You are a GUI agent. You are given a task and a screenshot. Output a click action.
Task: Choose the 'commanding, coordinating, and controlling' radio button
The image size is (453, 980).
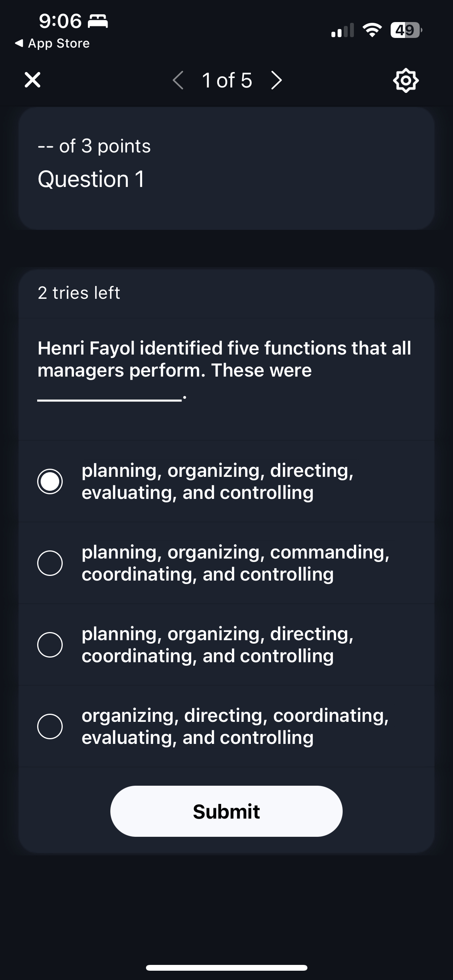point(50,563)
